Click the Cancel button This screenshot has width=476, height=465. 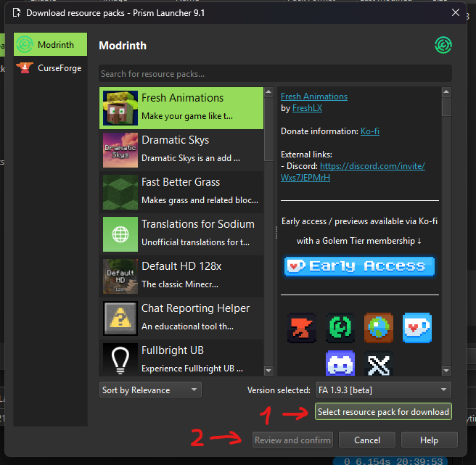[367, 440]
